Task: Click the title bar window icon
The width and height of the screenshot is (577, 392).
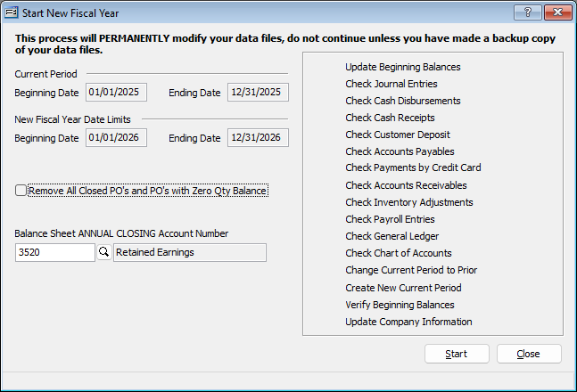Action: 11,12
